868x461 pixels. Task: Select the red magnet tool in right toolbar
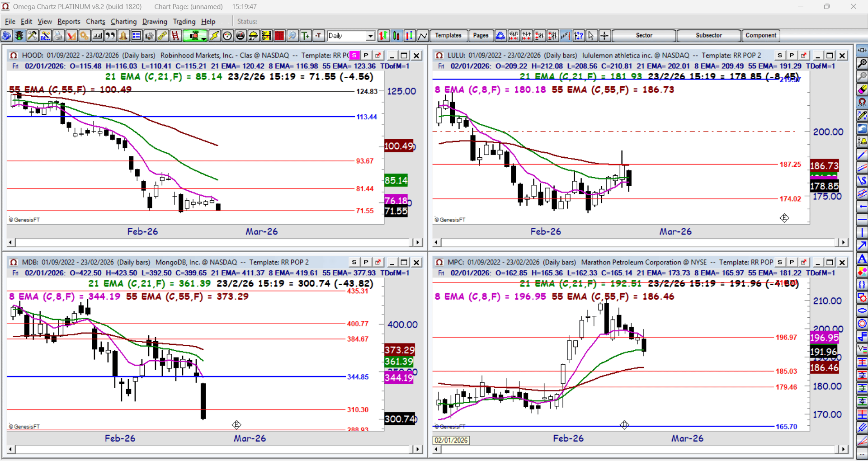click(x=862, y=103)
